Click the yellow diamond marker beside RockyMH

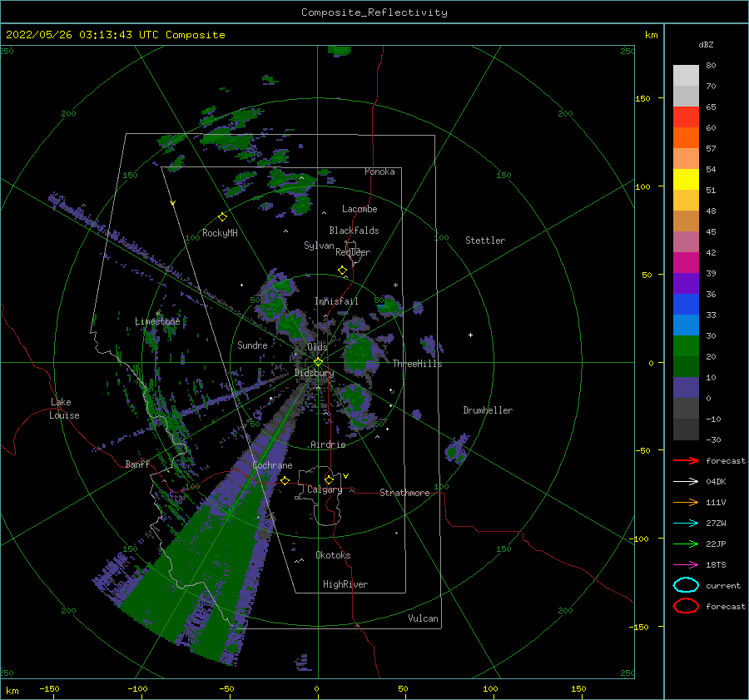pos(222,217)
